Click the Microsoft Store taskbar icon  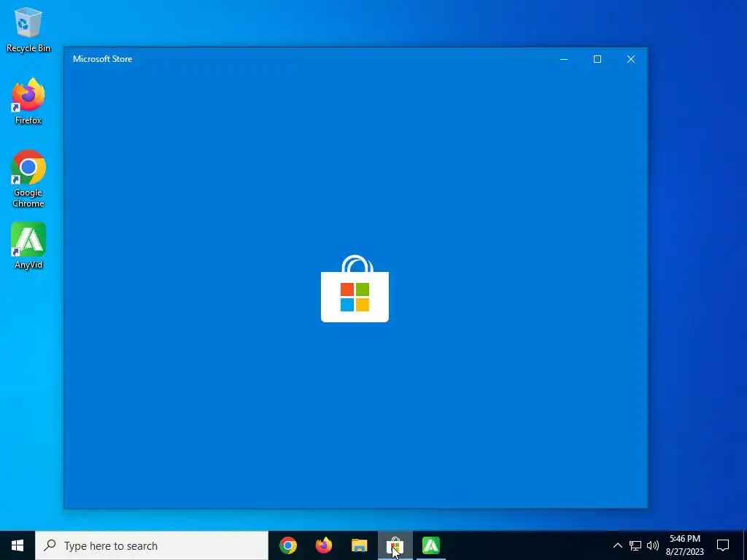pos(395,545)
